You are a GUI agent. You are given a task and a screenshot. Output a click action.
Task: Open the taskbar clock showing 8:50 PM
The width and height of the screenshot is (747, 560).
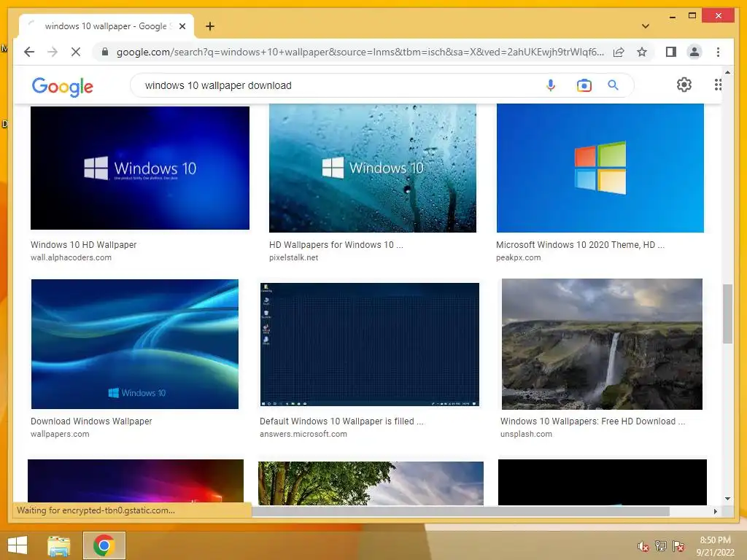click(x=715, y=546)
